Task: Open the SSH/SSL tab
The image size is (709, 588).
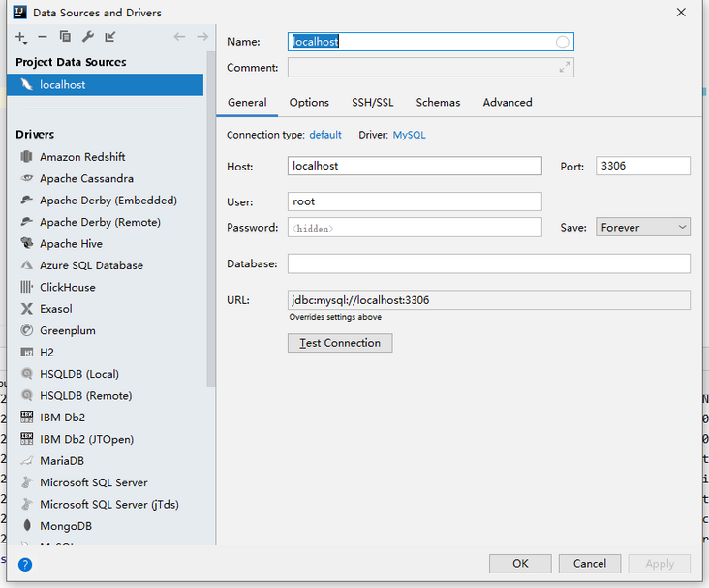Action: (373, 103)
